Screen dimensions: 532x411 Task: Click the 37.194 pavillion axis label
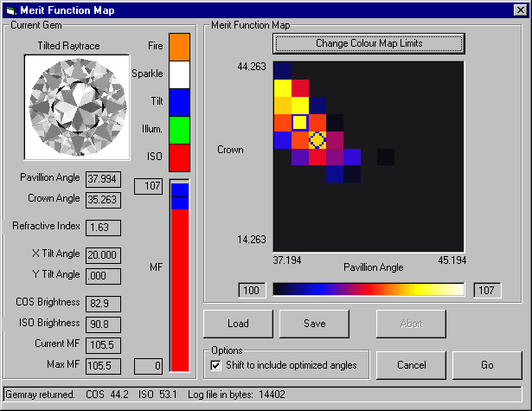coord(287,260)
